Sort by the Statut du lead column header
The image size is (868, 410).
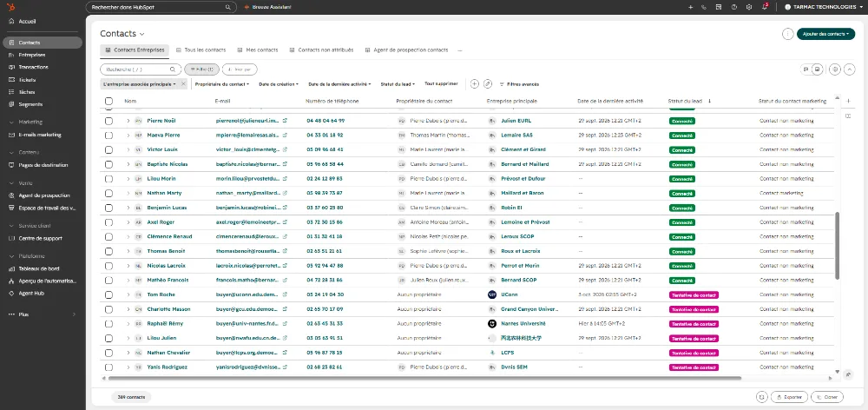685,101
